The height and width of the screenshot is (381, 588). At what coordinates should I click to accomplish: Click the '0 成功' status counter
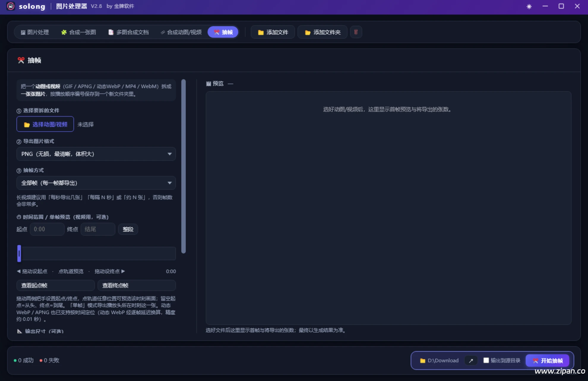pos(23,360)
